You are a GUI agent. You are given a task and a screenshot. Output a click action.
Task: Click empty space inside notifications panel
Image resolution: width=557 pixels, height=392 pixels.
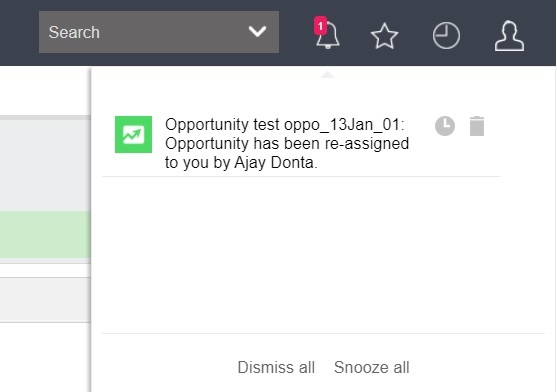point(323,256)
